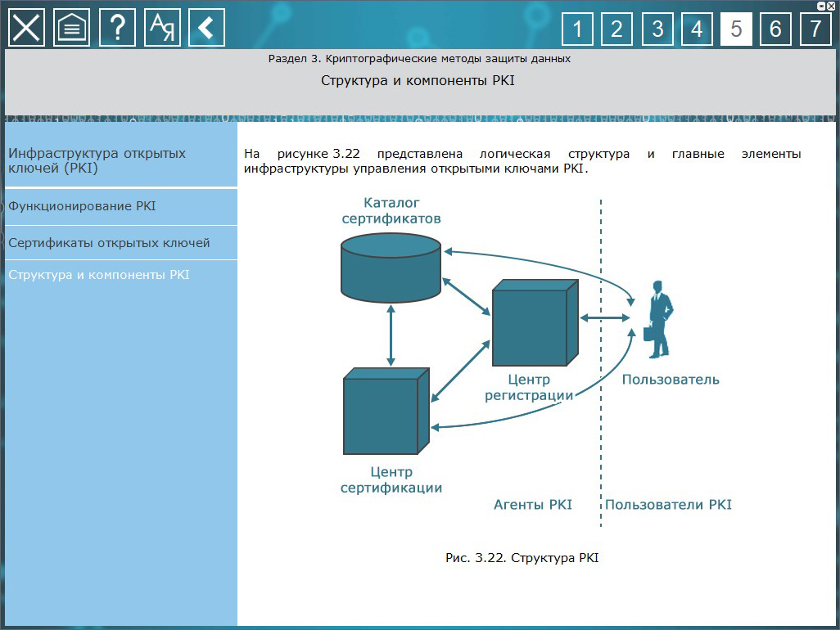Screen dimensions: 840x630
Task: Click the small close button at top-right corner
Action: click(x=833, y=5)
